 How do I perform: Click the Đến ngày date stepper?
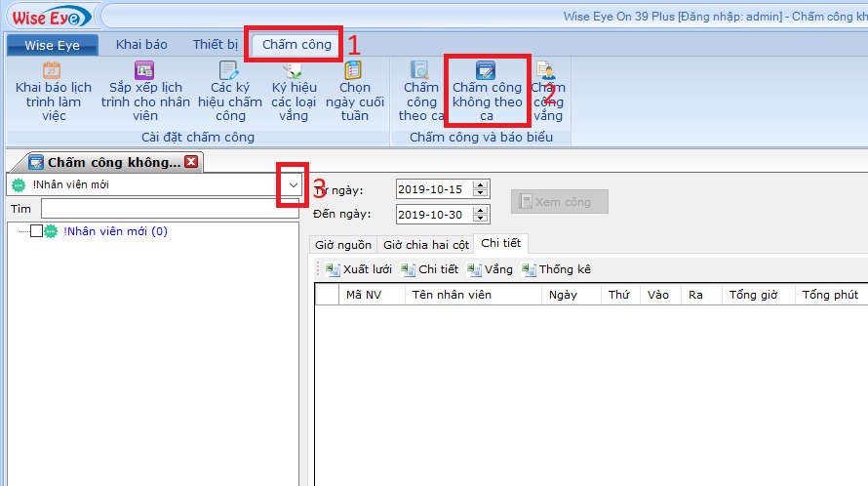click(x=480, y=214)
